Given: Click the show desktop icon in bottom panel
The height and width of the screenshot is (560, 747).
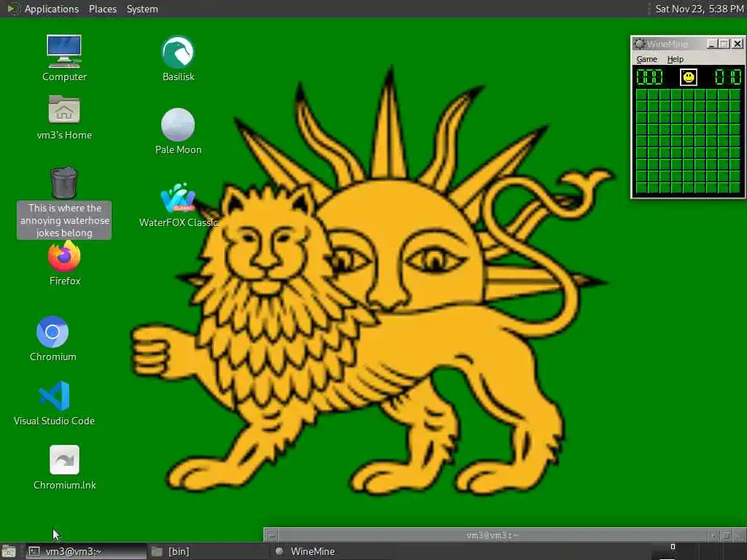Looking at the screenshot, I should click(9, 551).
